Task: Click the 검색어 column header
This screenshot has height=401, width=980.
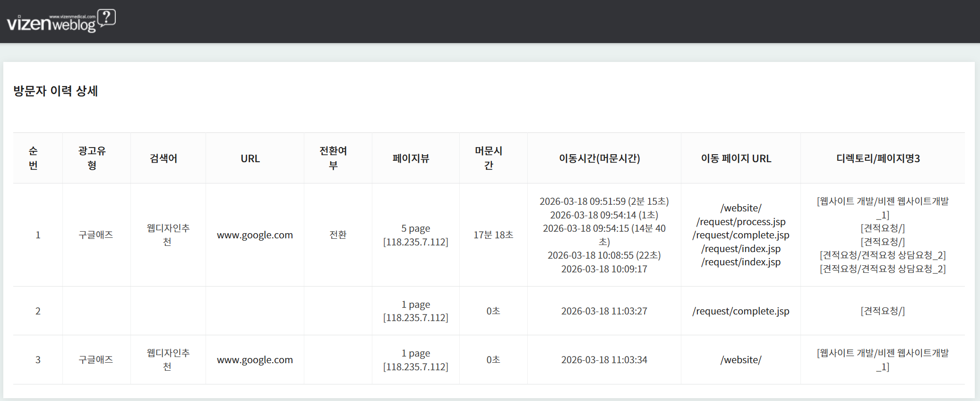Action: click(x=163, y=158)
